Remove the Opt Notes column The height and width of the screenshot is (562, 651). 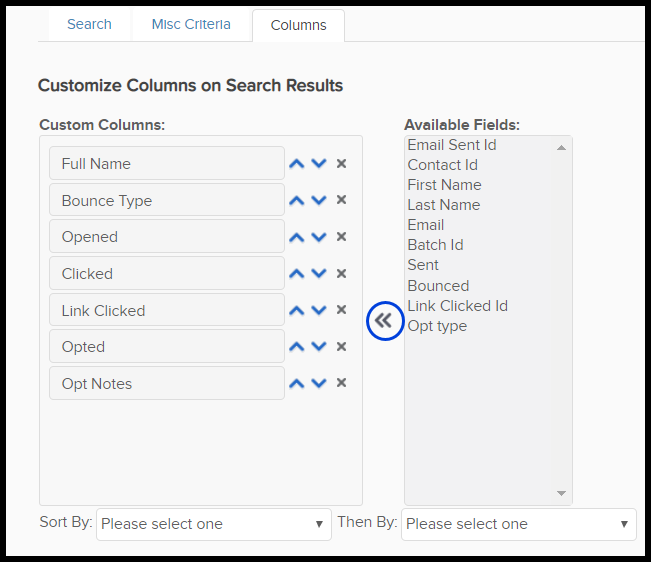click(x=341, y=384)
